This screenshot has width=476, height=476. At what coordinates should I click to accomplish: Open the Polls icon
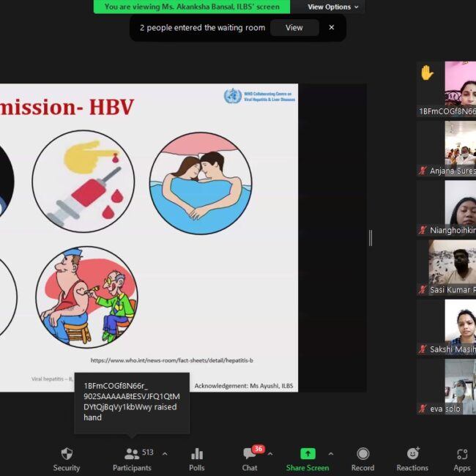(197, 454)
